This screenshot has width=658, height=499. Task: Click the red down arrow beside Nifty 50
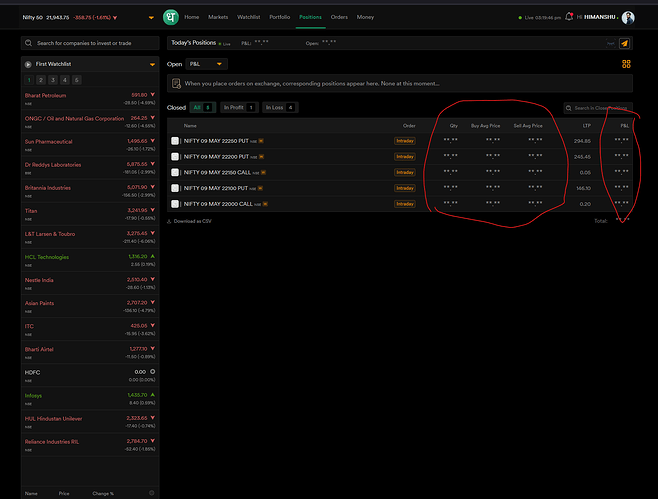click(115, 18)
